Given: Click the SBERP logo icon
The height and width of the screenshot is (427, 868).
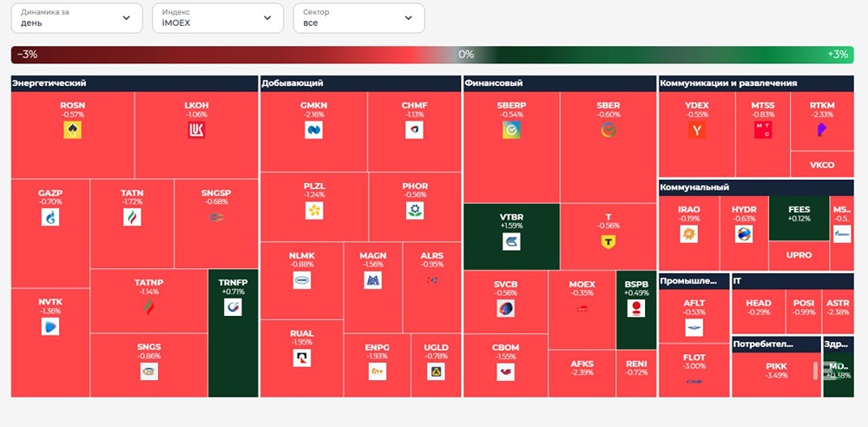Looking at the screenshot, I should click(511, 130).
